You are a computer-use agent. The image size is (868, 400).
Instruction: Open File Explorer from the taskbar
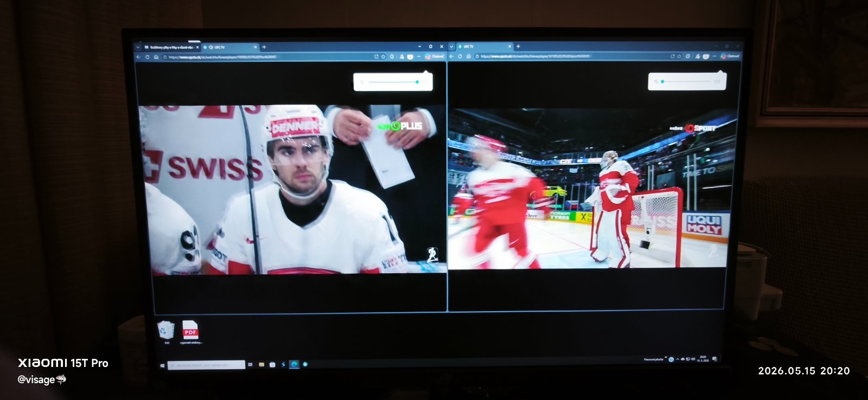click(261, 365)
